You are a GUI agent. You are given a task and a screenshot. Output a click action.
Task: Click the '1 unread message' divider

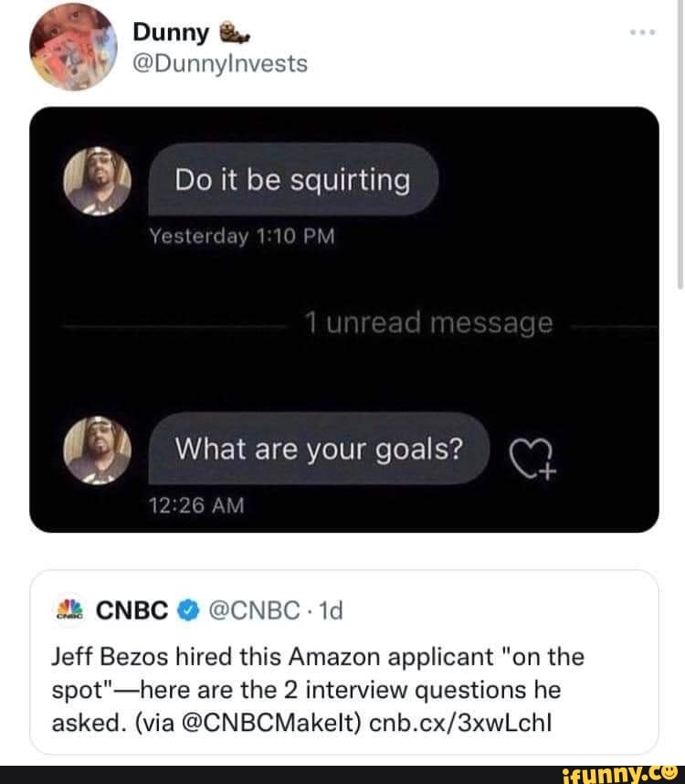tap(428, 323)
